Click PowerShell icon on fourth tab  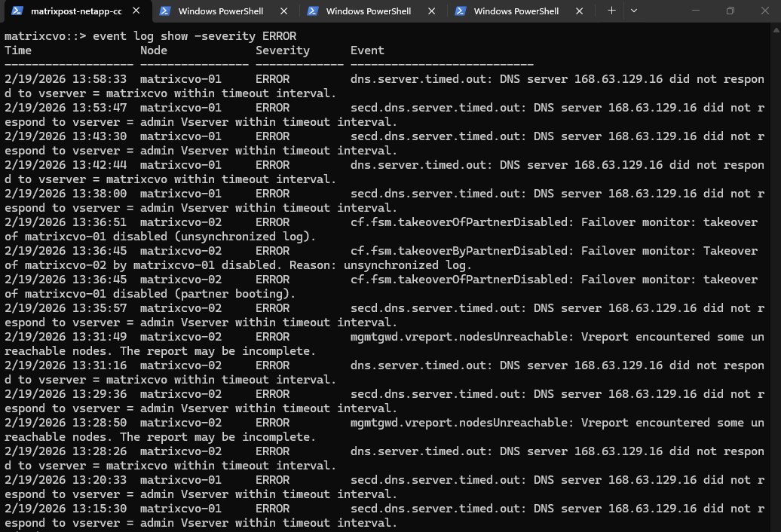click(x=461, y=11)
